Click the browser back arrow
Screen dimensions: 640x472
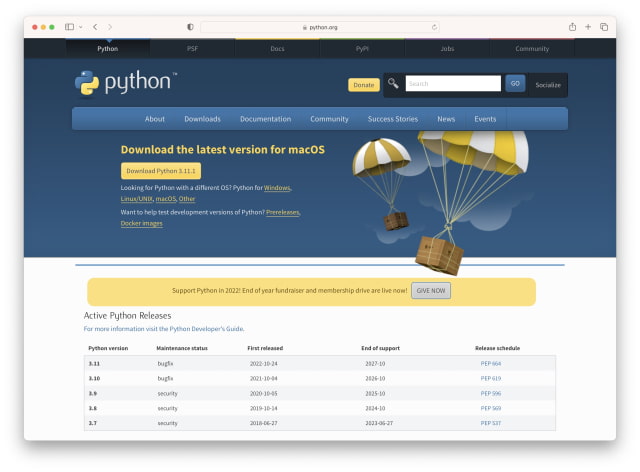click(x=95, y=27)
